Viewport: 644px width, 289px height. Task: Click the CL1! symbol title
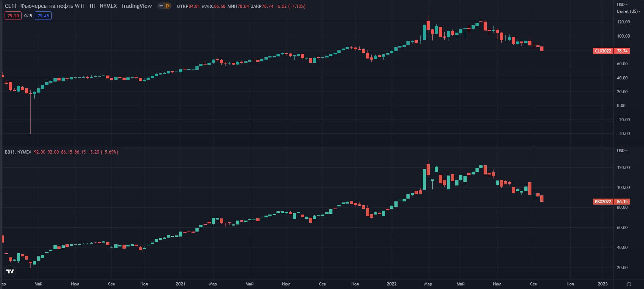point(10,6)
